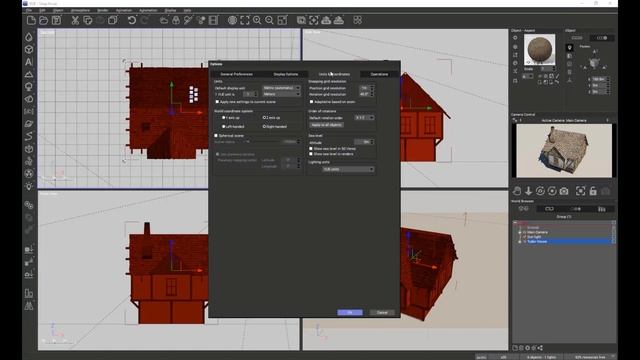Image resolution: width=640 pixels, height=360 pixels.
Task: Click the Apply to all objects button
Action: (326, 125)
